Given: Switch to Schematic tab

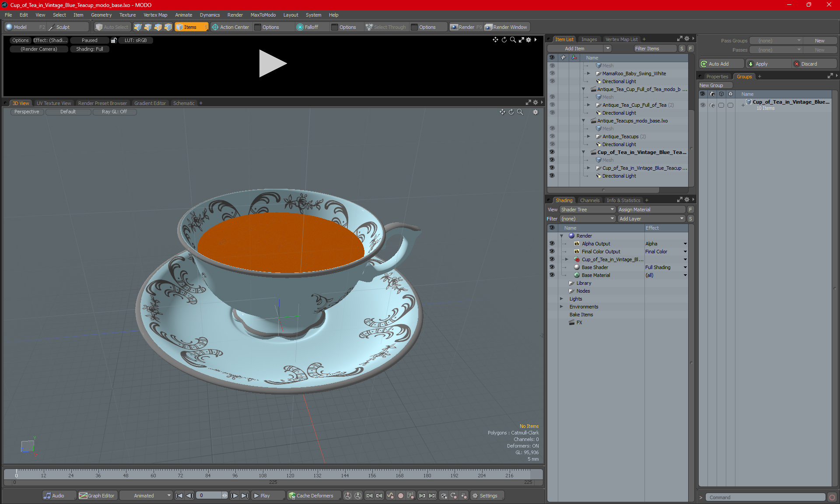Looking at the screenshot, I should [184, 103].
